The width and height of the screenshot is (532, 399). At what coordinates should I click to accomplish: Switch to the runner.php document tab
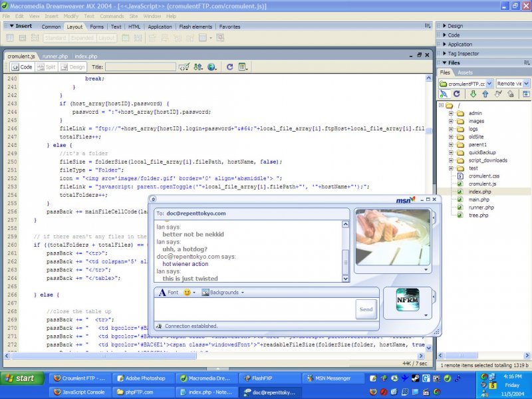[55, 57]
